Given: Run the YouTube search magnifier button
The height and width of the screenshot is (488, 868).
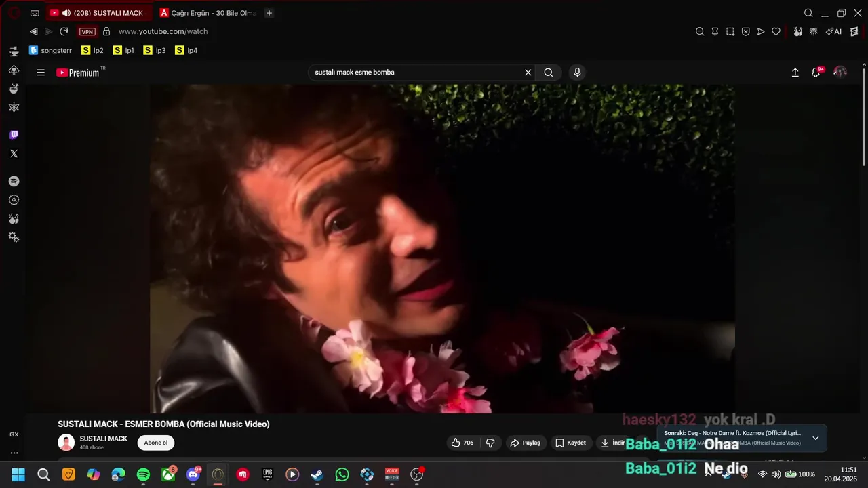Looking at the screenshot, I should [x=549, y=73].
